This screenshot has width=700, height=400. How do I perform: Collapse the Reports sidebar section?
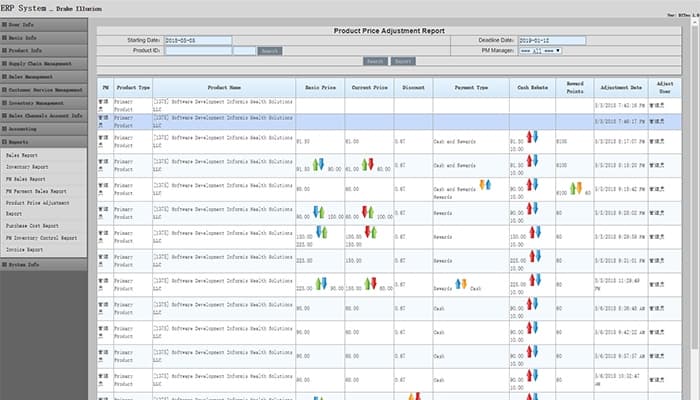(44, 142)
